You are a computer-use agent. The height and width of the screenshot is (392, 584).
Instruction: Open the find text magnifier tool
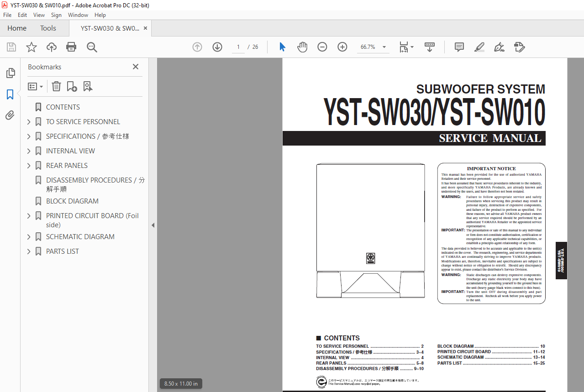92,47
